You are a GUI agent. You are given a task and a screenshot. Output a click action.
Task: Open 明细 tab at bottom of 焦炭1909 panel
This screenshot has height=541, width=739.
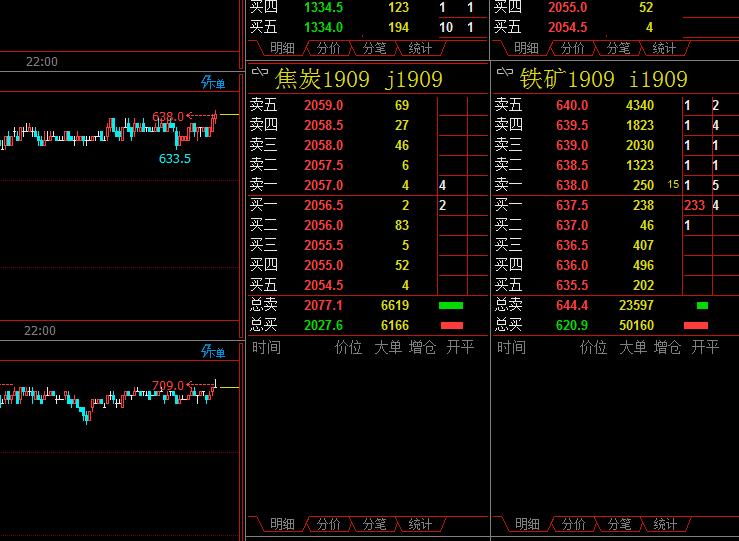tap(283, 524)
